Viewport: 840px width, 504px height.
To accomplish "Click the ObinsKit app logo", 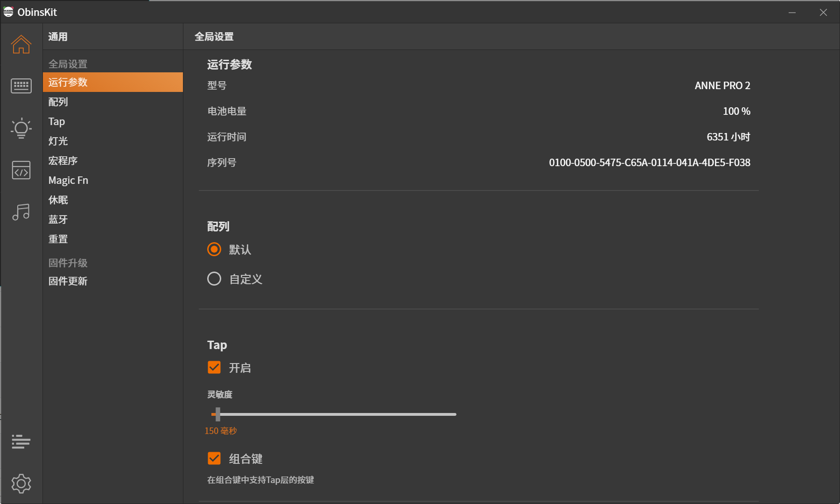I will [8, 12].
